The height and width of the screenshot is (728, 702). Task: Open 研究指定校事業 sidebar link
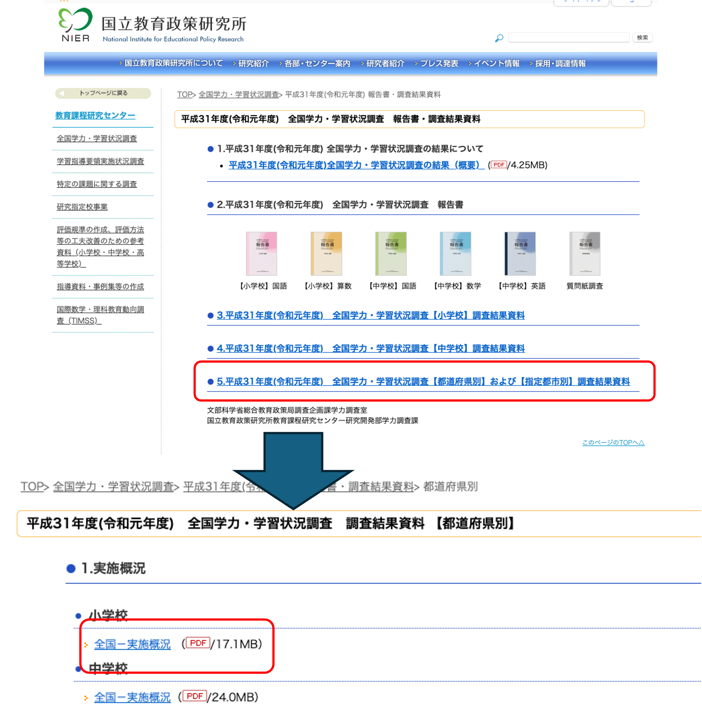pyautogui.click(x=82, y=207)
